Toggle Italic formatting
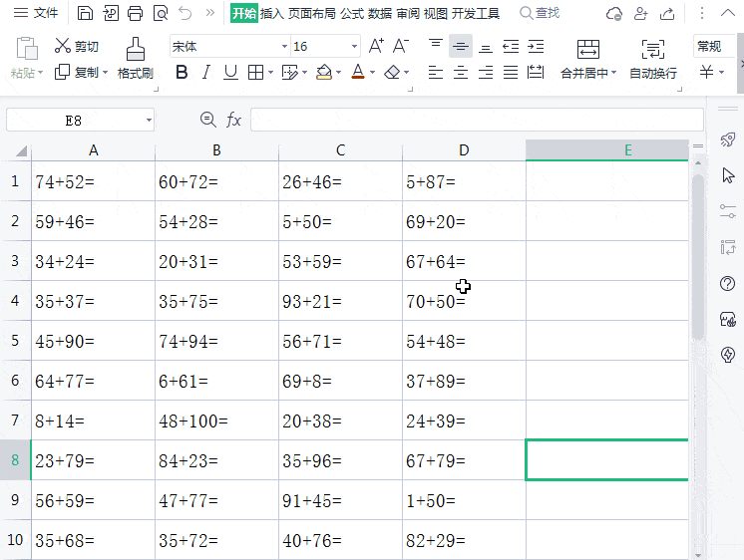 pyautogui.click(x=205, y=73)
